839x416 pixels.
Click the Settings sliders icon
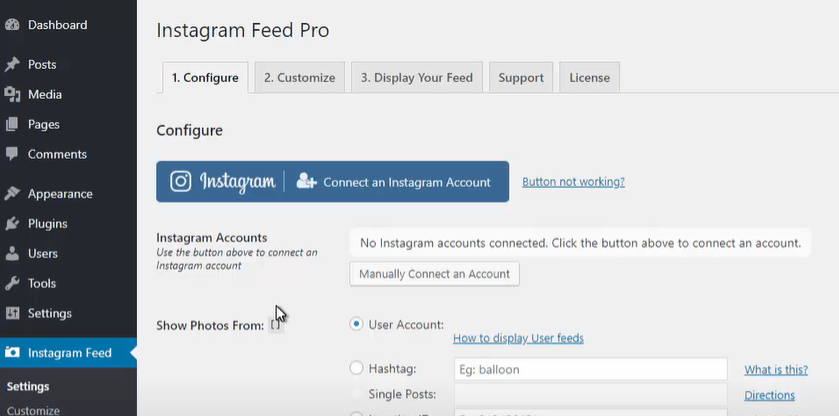(x=12, y=313)
